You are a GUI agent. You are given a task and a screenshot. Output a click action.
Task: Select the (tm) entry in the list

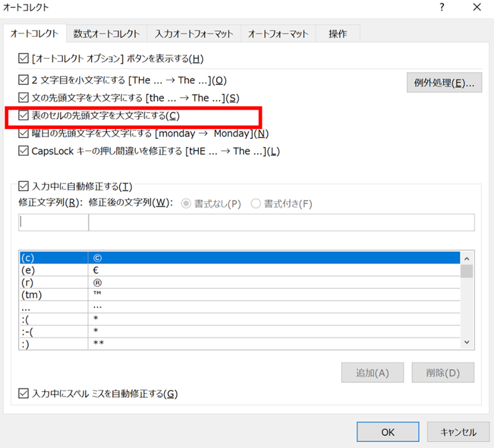pos(54,295)
